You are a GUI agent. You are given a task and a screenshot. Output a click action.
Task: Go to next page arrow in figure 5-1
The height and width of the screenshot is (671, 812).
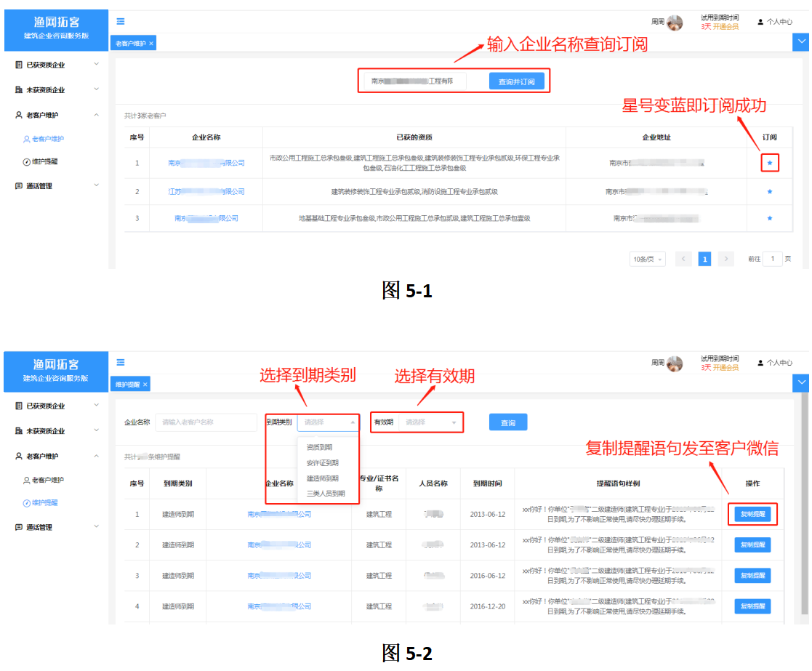[726, 259]
